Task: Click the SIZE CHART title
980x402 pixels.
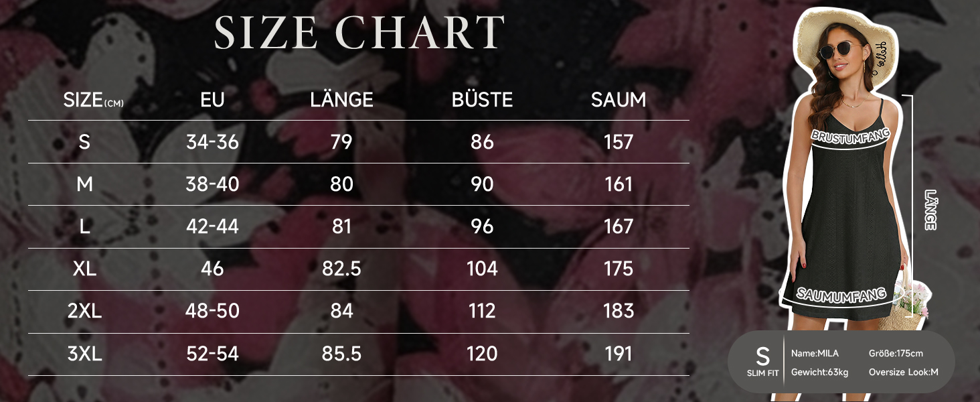Action: (359, 32)
